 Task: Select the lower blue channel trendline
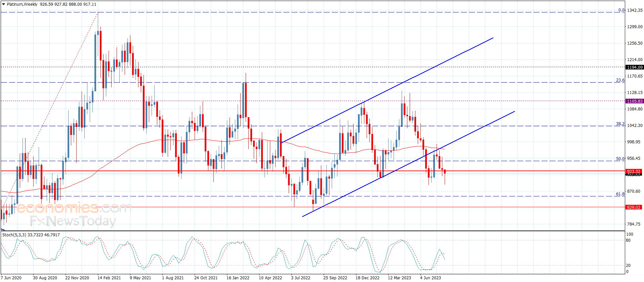click(x=408, y=164)
